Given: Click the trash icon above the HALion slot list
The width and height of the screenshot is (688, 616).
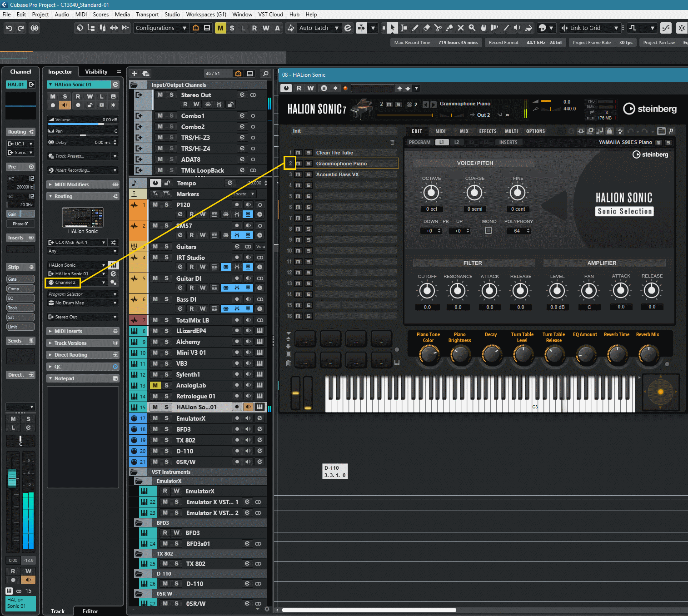Looking at the screenshot, I should (x=393, y=143).
